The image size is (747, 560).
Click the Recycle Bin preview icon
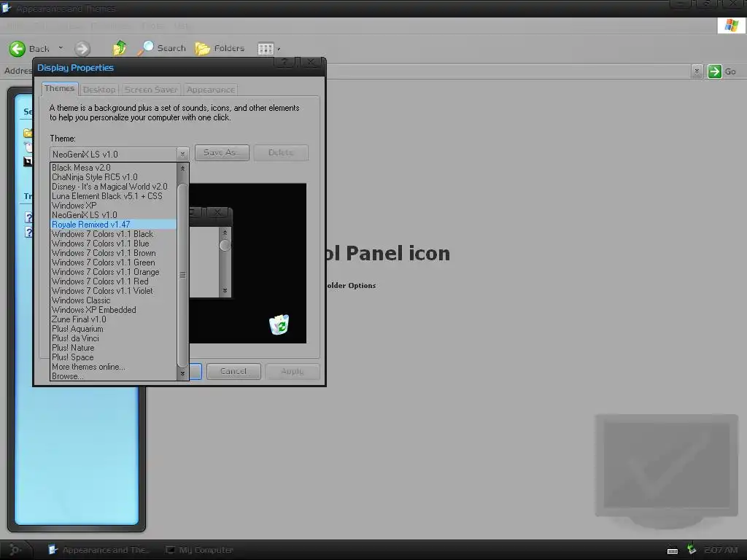coord(279,324)
